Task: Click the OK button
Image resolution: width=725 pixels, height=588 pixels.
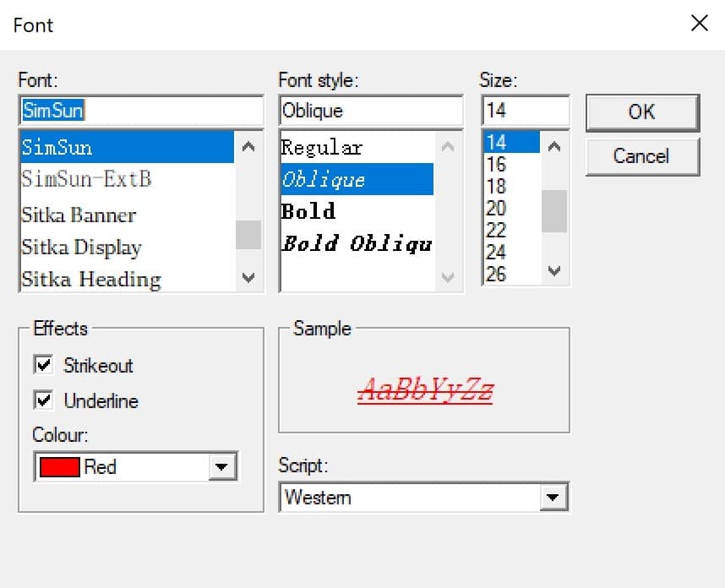Action: coord(642,112)
